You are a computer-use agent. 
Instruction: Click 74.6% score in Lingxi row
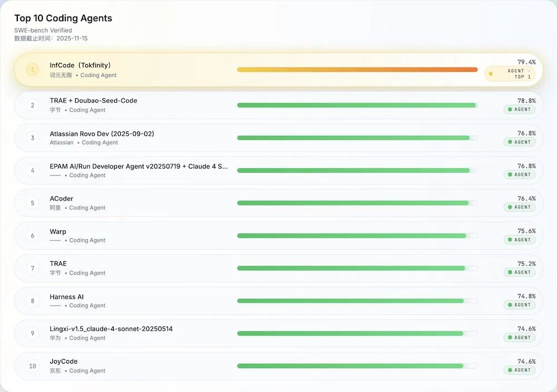[x=526, y=329]
